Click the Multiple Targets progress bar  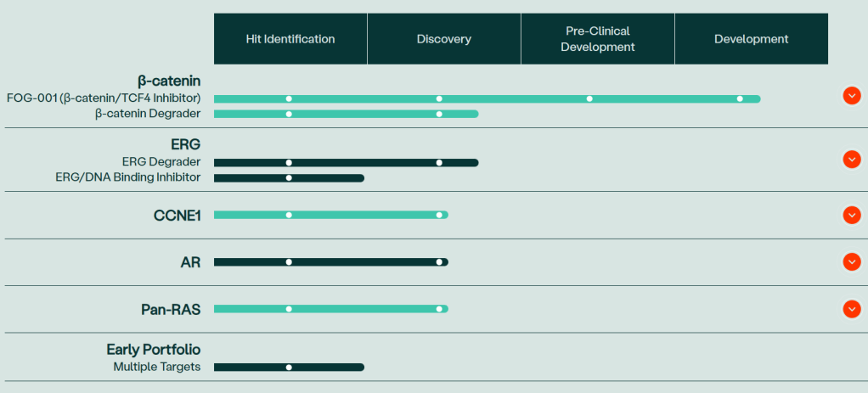tap(331, 368)
